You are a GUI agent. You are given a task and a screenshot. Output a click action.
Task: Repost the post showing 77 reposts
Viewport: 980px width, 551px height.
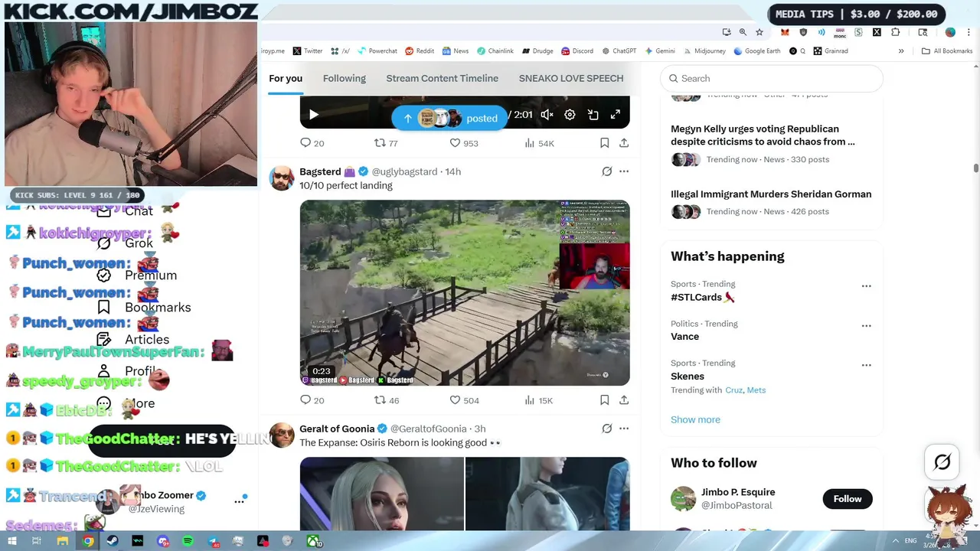[385, 143]
